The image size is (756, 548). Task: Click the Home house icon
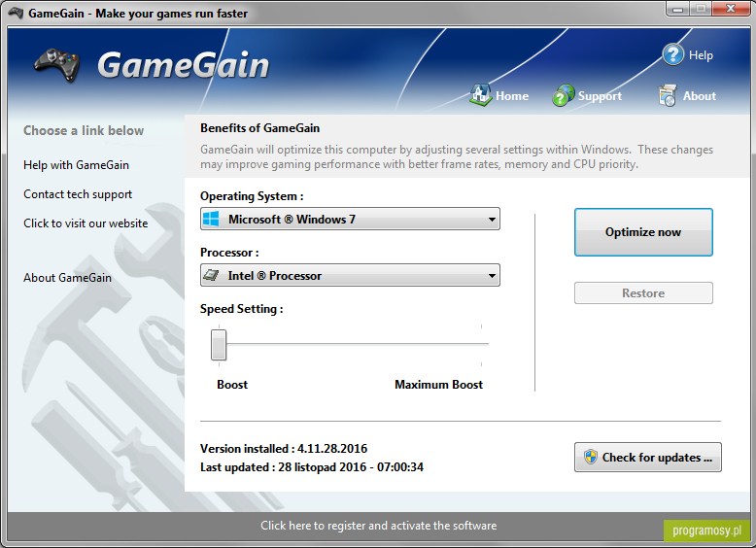(x=480, y=95)
